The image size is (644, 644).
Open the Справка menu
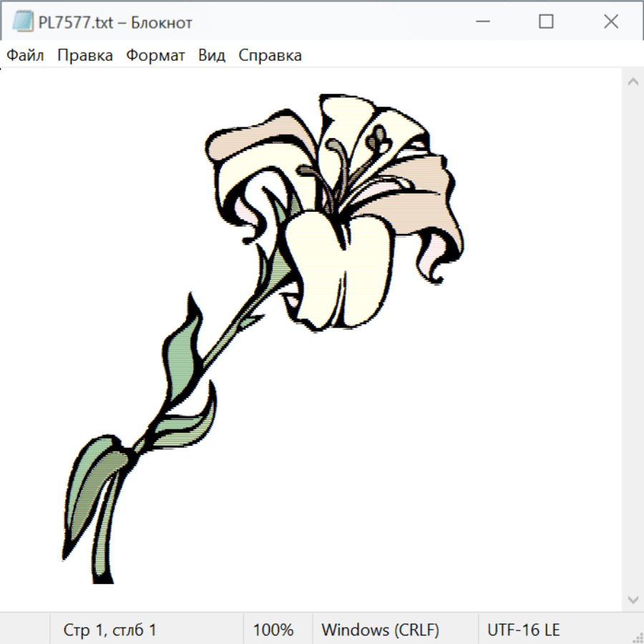pos(270,56)
